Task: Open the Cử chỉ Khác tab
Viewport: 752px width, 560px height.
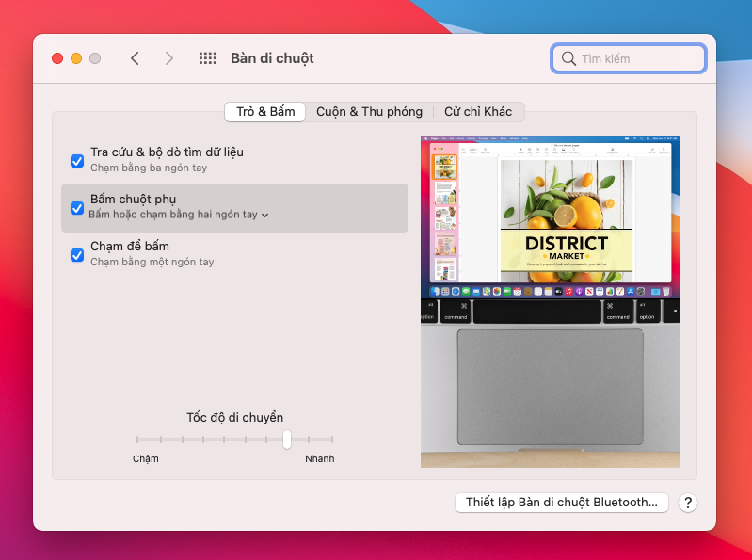Action: pos(478,112)
